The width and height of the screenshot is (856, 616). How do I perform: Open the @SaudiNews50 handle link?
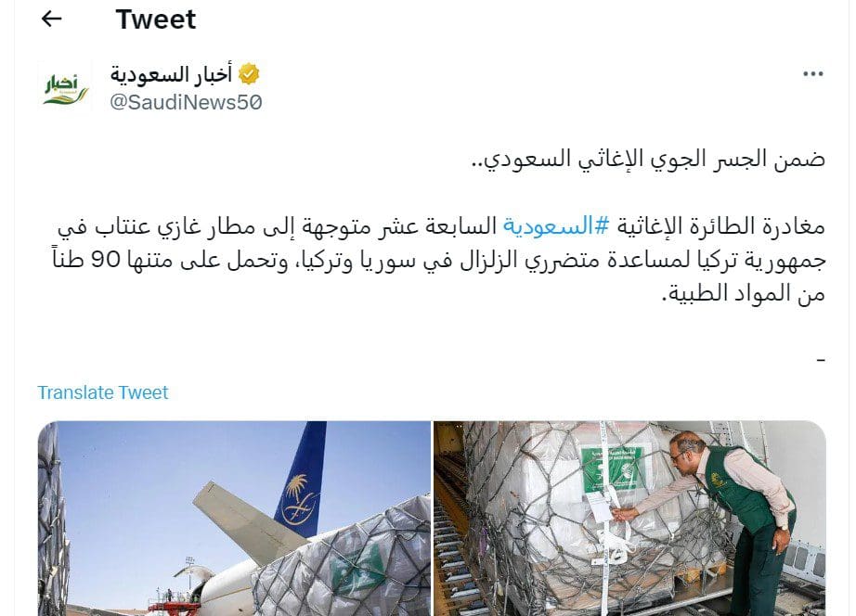187,102
